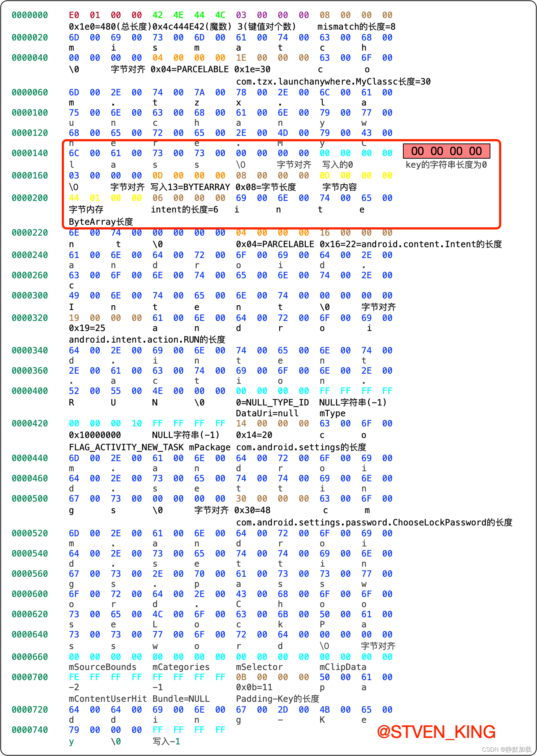Select the "0x10000000" value

pyautogui.click(x=95, y=435)
